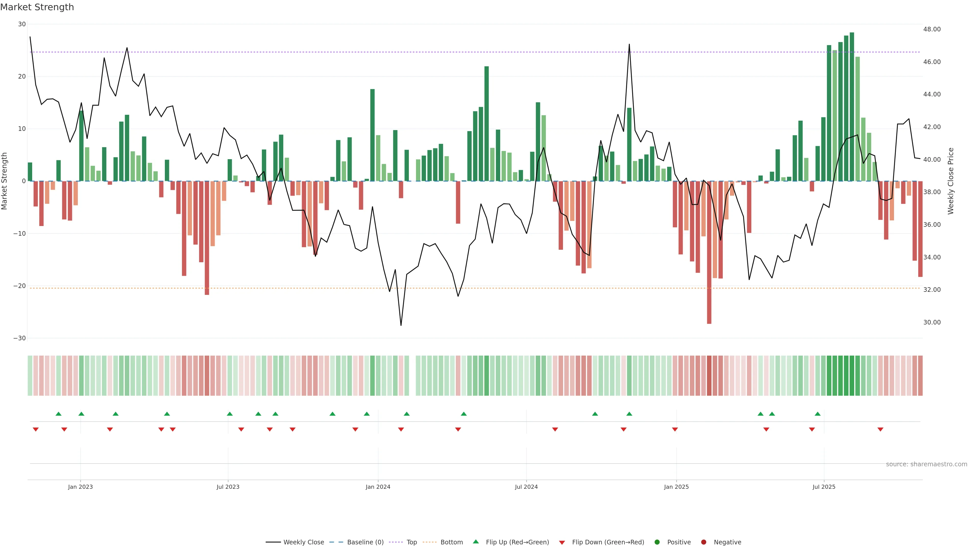Toggle the Flip Up (Red→Green) legend label
Screen dimensions: 980x551
click(x=517, y=542)
